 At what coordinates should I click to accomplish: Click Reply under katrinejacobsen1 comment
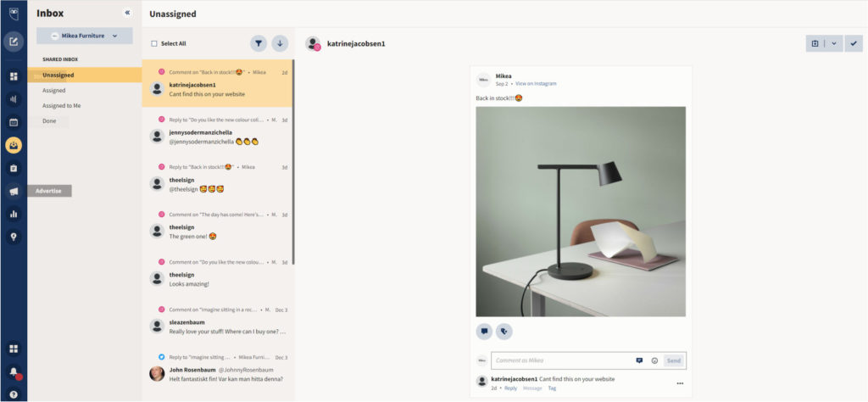coord(510,388)
